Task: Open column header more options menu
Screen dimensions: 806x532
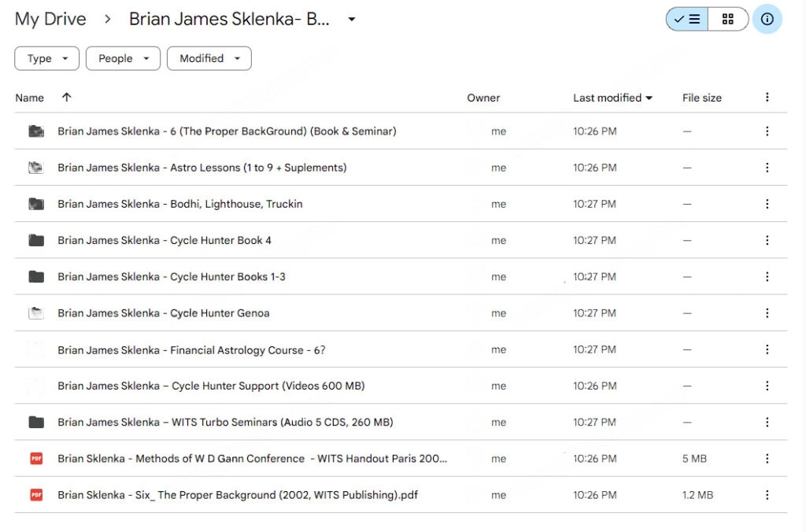Action: [767, 97]
